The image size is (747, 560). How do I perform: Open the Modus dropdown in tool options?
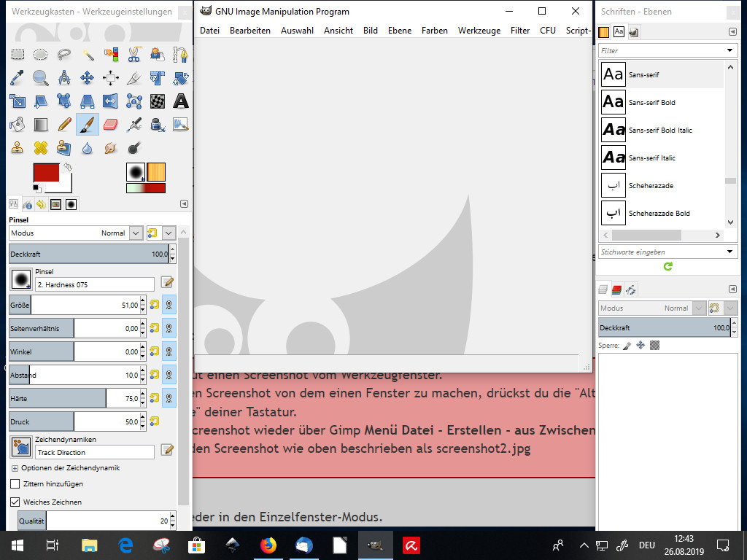click(x=136, y=233)
